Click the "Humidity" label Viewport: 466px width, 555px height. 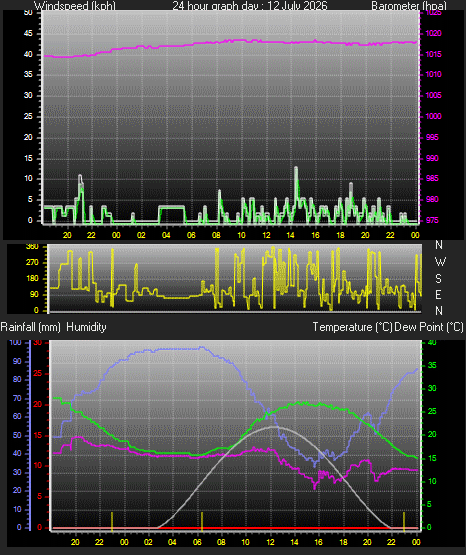point(86,327)
